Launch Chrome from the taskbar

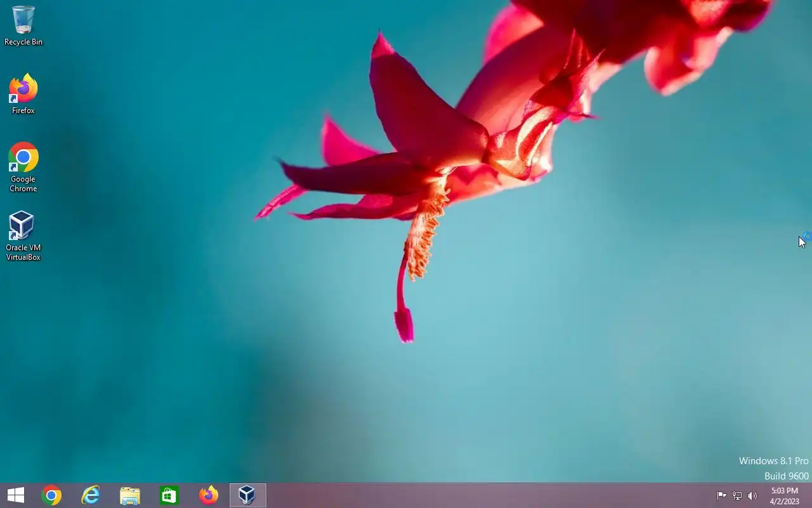click(51, 495)
